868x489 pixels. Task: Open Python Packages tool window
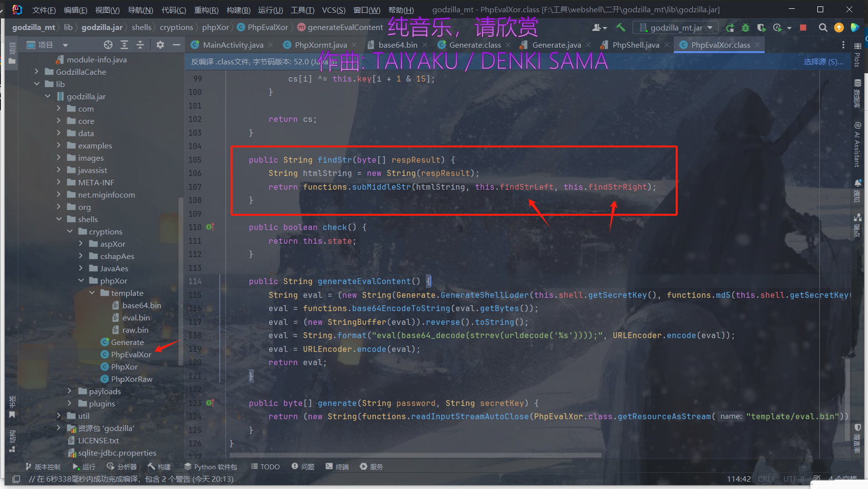(210, 467)
